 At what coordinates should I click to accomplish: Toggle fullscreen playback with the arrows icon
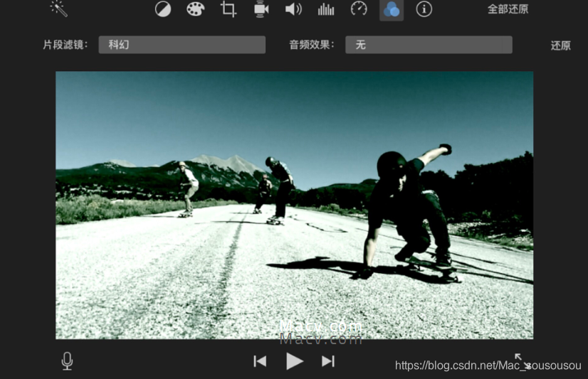pos(523,361)
